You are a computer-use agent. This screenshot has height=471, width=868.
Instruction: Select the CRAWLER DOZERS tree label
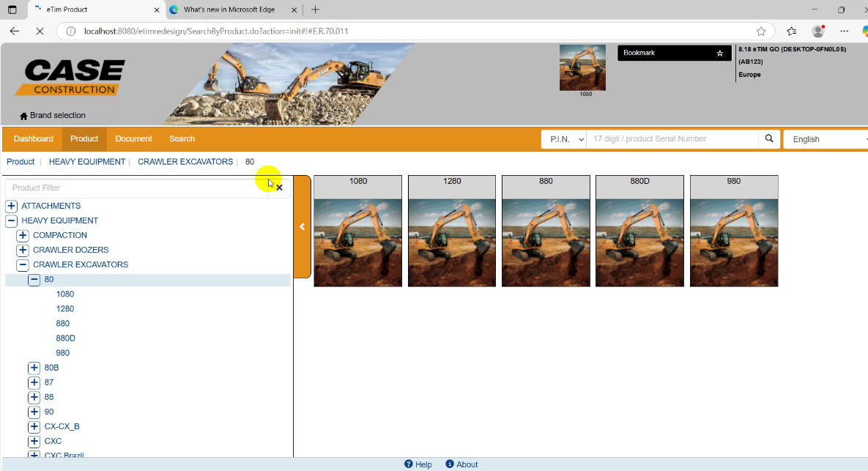click(71, 250)
